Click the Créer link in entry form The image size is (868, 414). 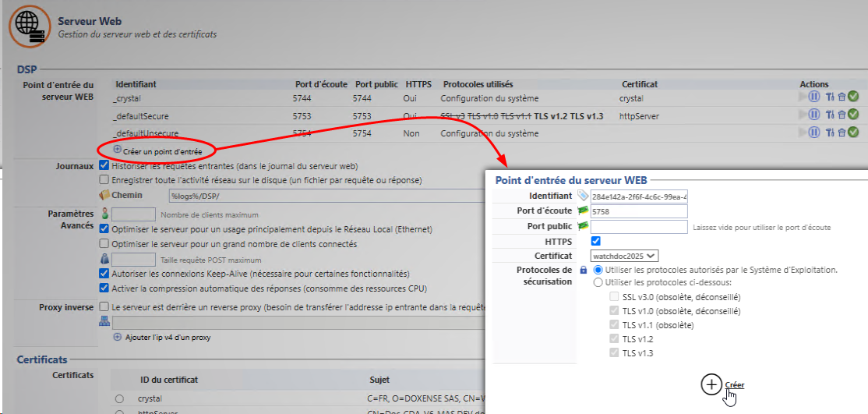(734, 385)
